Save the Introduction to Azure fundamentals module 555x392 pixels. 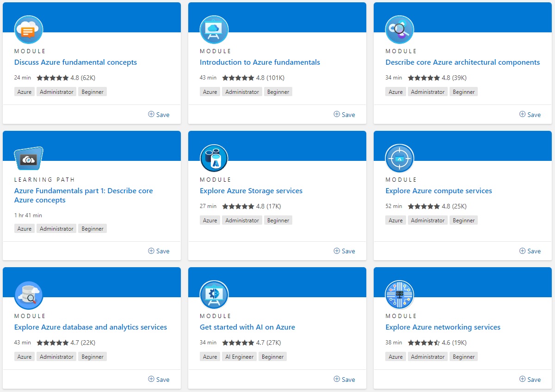click(344, 115)
